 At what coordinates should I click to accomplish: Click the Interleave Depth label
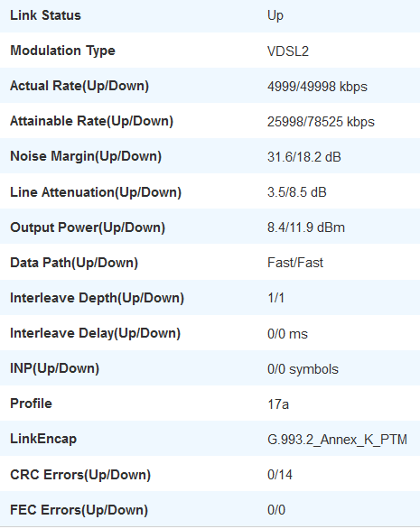pyautogui.click(x=98, y=298)
